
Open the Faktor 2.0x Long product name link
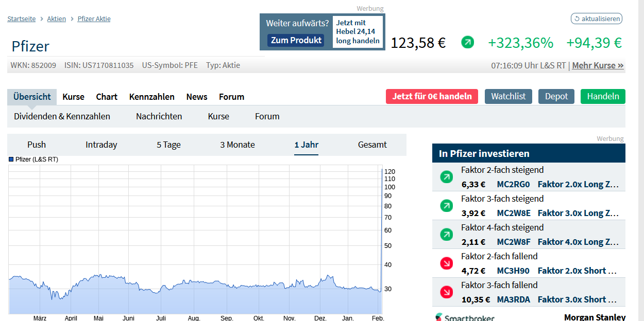578,184
